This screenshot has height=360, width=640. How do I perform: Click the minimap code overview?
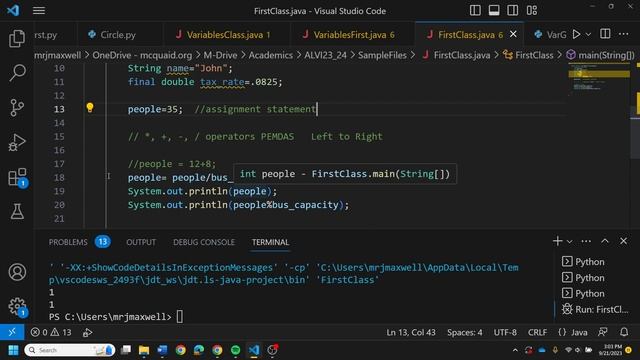[599, 78]
